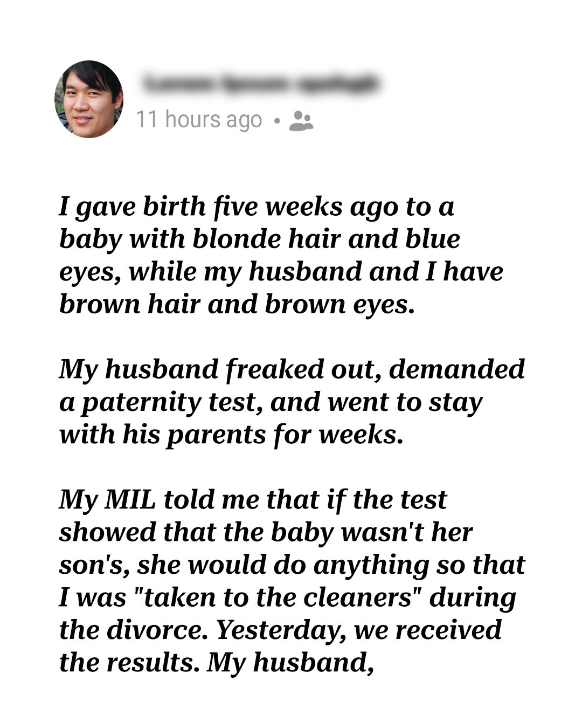Click the paragraph starting 'I gave birth'

click(x=281, y=255)
